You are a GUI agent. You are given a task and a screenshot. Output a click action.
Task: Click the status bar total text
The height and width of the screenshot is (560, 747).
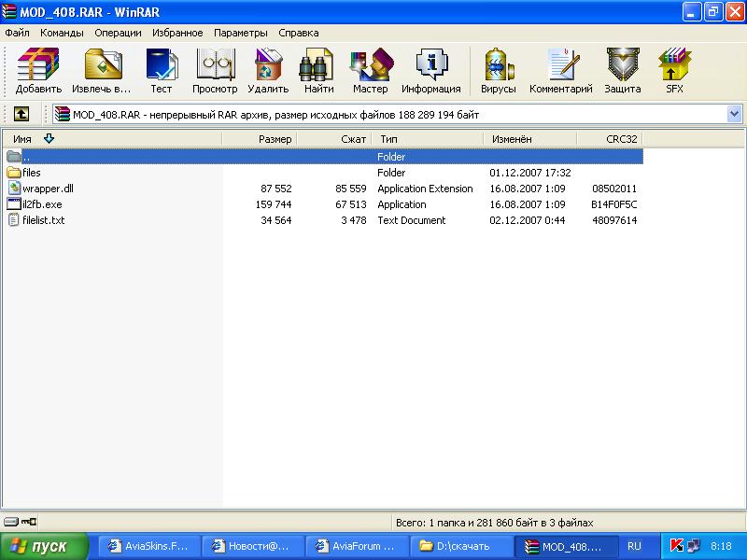click(495, 523)
